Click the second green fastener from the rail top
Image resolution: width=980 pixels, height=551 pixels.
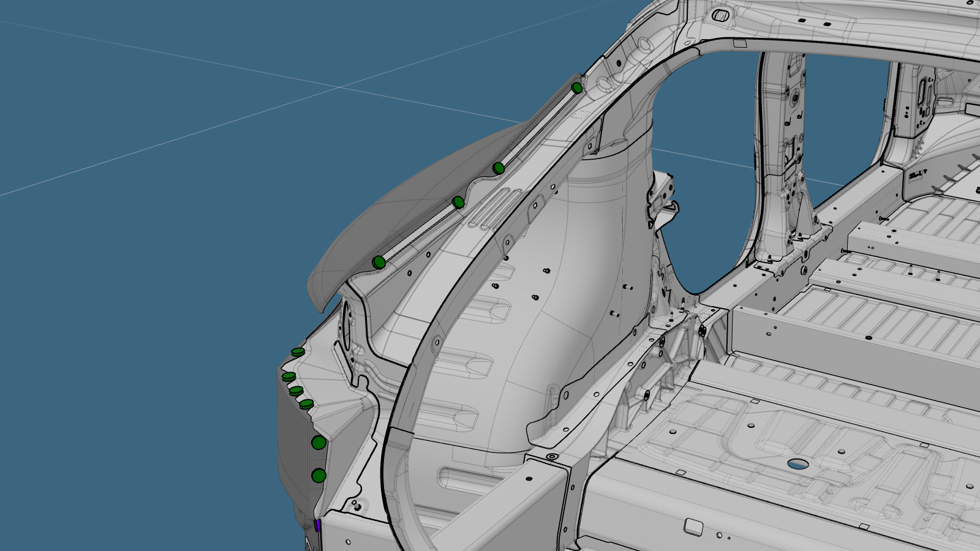(x=499, y=168)
